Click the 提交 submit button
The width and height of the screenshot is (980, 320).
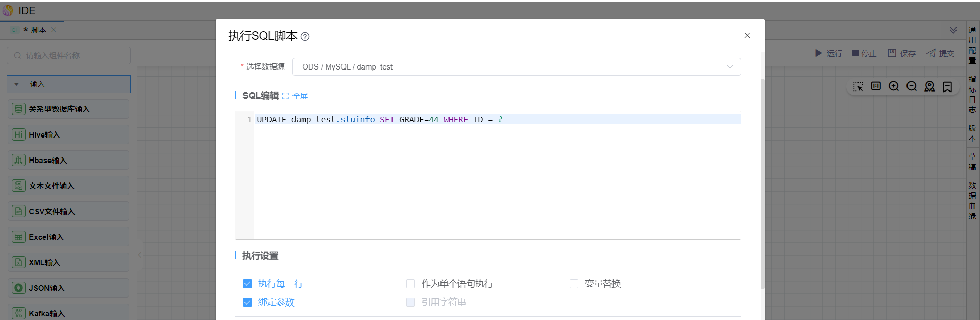tap(940, 53)
